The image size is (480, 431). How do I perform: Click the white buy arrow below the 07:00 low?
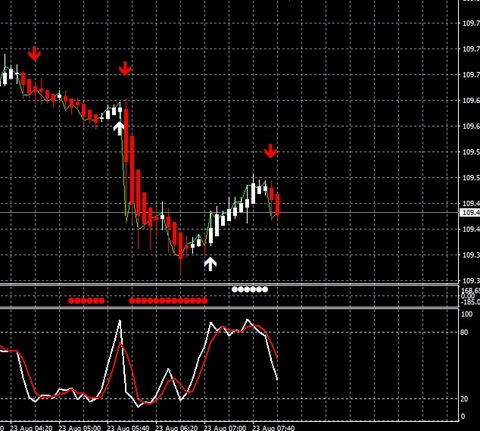pos(210,264)
